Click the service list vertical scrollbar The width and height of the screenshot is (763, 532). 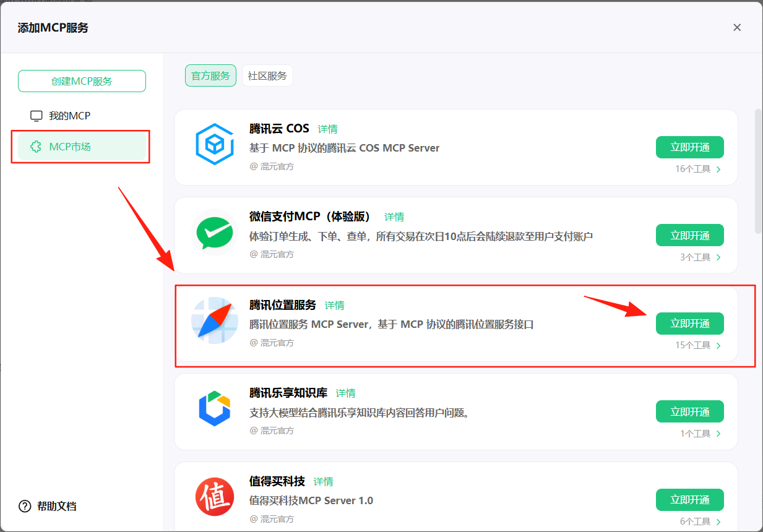coord(758,171)
